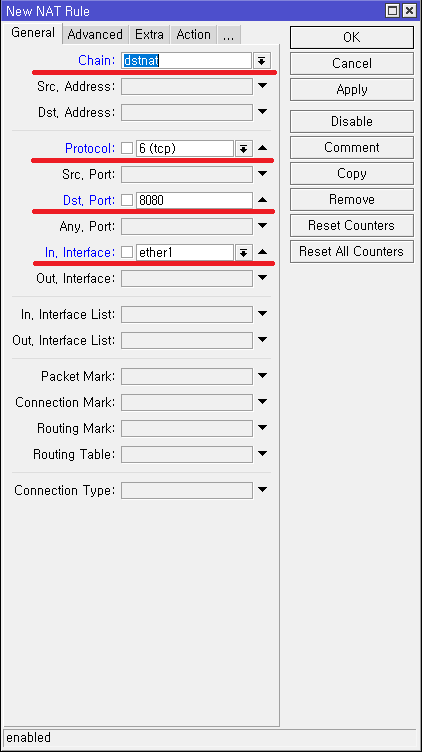Switch to the Advanced tab

pos(95,35)
